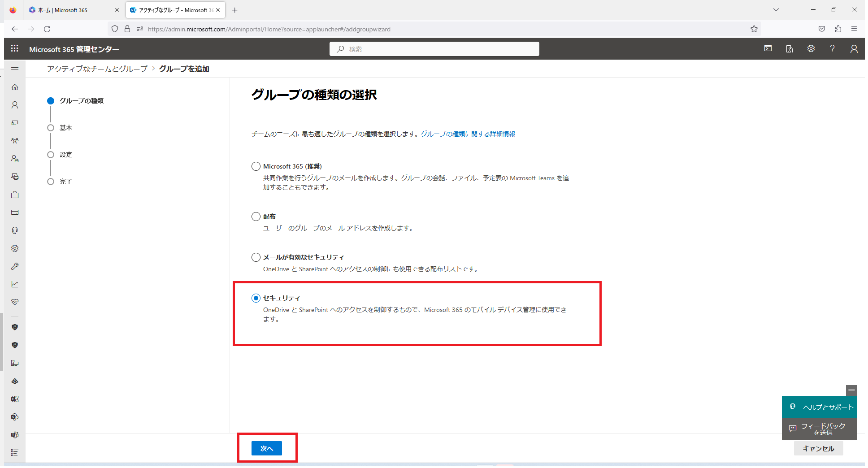Open a new browser tab
The height and width of the screenshot is (468, 868).
(x=234, y=10)
